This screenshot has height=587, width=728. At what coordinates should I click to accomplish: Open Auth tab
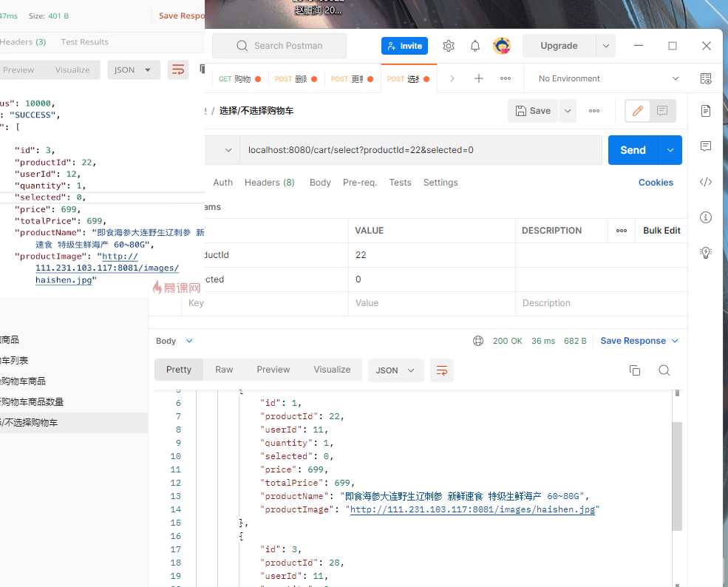(x=222, y=183)
